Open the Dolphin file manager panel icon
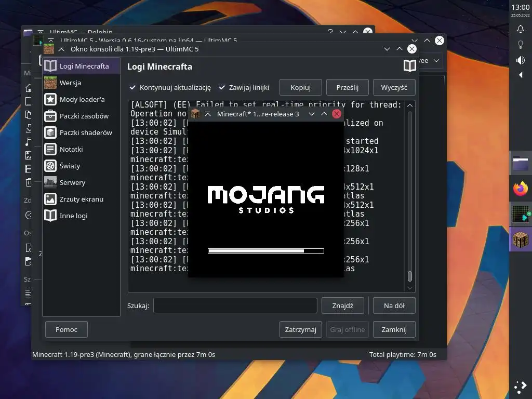 521,163
